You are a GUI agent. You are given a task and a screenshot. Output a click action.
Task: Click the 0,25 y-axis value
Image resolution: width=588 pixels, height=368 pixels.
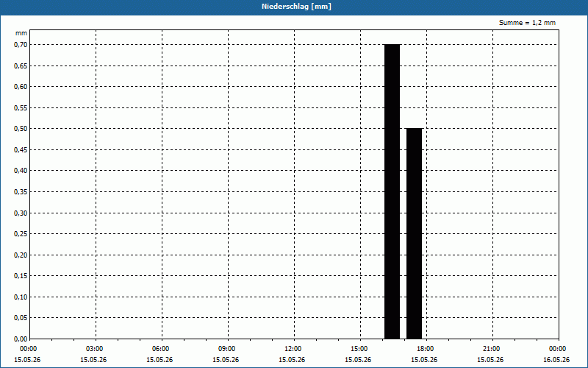point(21,234)
